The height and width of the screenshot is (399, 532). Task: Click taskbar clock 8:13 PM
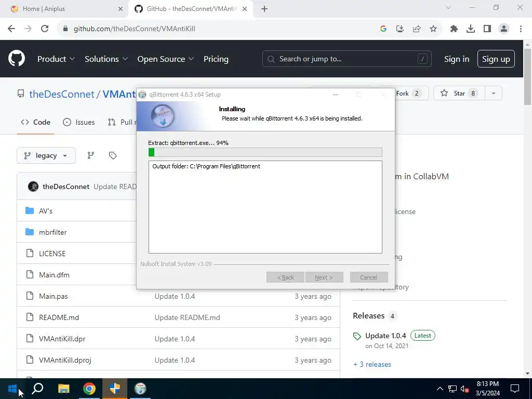(x=487, y=384)
